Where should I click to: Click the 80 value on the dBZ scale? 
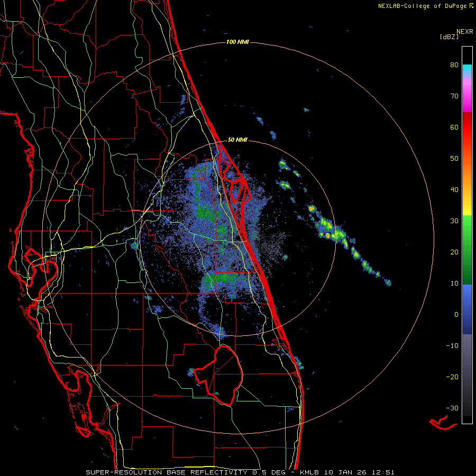(454, 65)
